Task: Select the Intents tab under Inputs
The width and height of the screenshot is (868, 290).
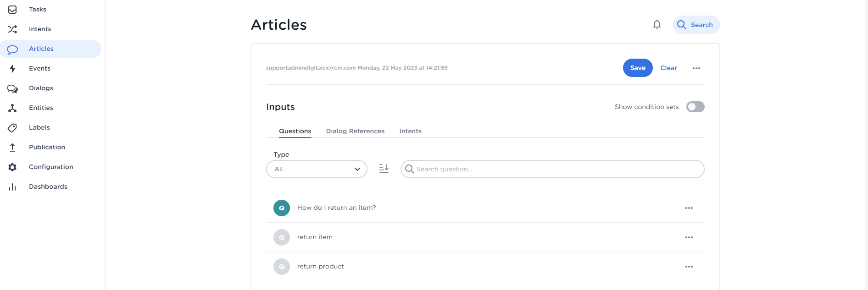Action: (x=410, y=131)
